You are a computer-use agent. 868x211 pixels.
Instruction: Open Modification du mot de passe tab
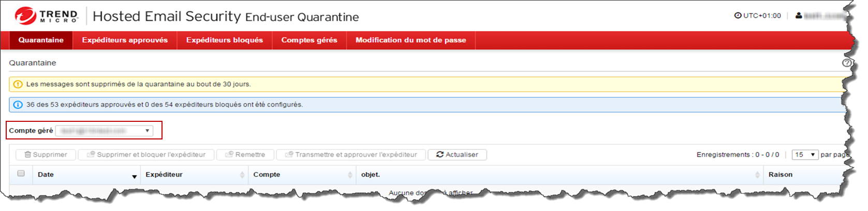410,40
